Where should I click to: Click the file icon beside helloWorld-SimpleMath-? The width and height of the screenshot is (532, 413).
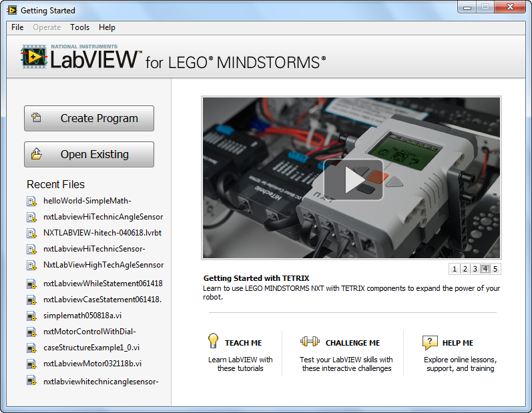pos(31,201)
